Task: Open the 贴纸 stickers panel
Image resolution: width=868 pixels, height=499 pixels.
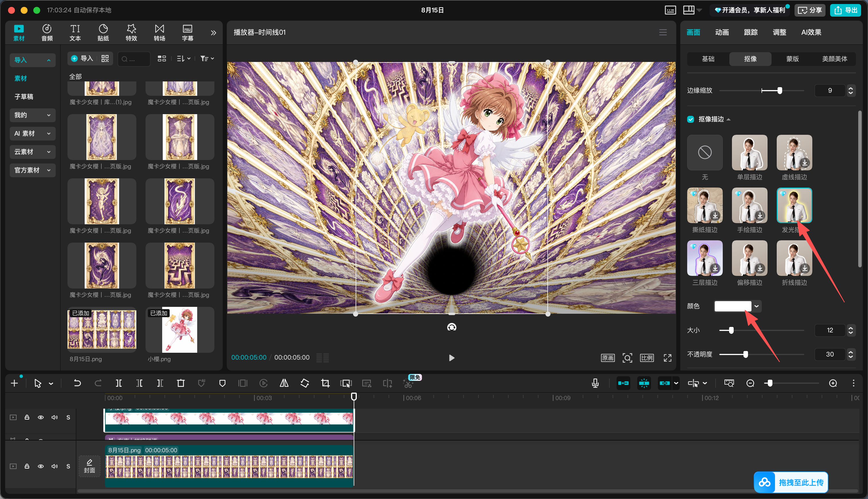Action: tap(103, 33)
